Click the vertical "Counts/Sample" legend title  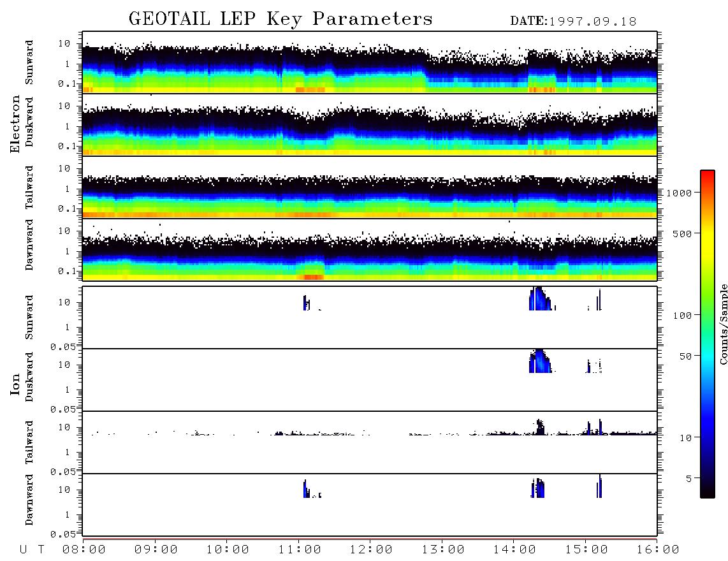click(x=723, y=324)
